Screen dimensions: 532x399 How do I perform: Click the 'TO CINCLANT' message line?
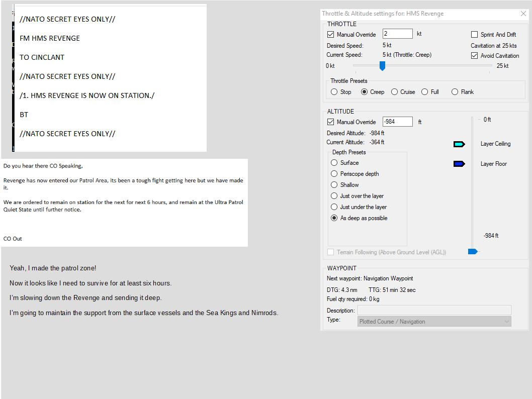42,57
